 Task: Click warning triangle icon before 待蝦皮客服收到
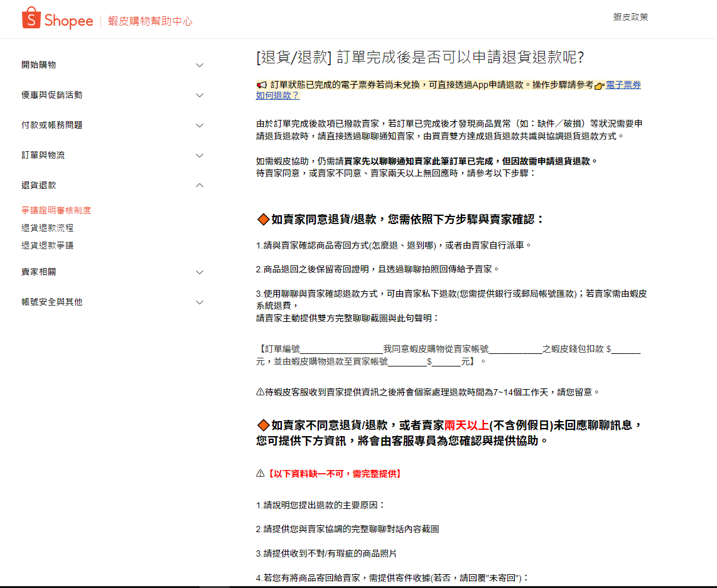click(x=260, y=392)
